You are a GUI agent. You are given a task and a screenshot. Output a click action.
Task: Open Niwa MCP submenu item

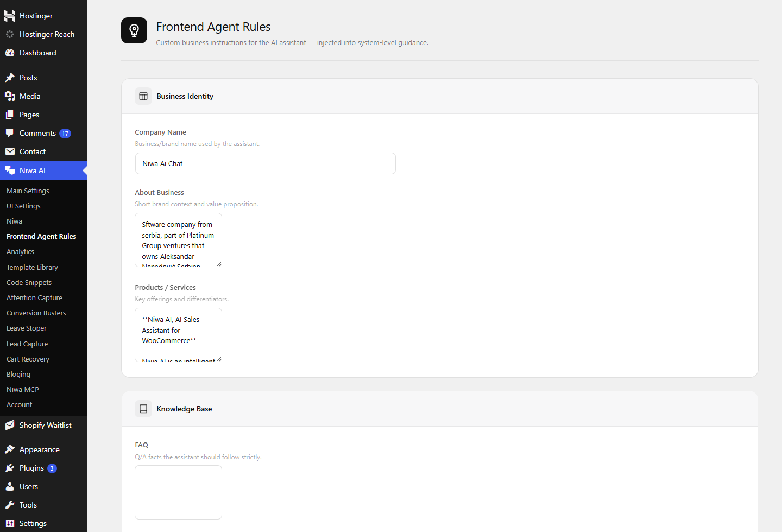(x=23, y=389)
